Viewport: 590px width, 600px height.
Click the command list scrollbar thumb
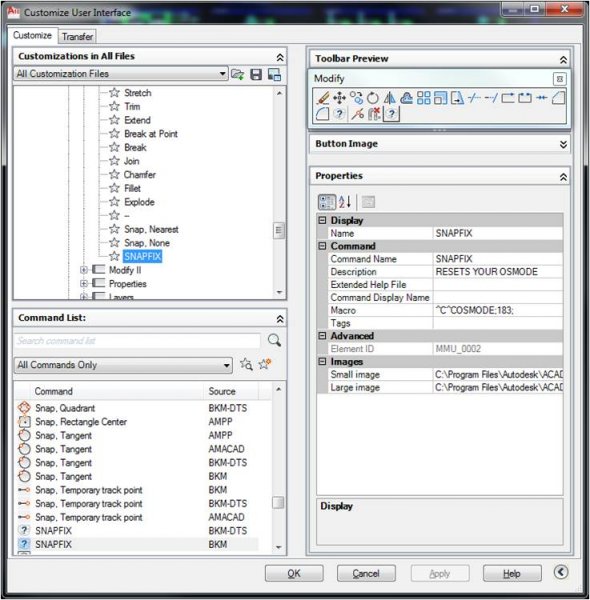tap(278, 502)
